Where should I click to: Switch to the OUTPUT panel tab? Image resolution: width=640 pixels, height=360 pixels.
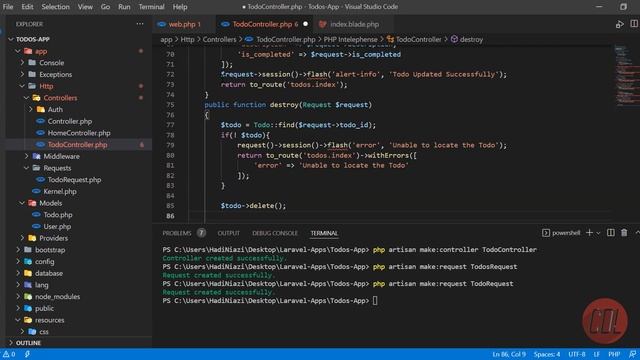click(x=229, y=233)
